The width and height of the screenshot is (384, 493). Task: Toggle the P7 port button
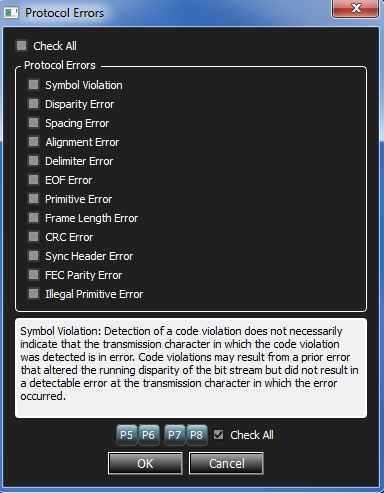click(x=175, y=435)
